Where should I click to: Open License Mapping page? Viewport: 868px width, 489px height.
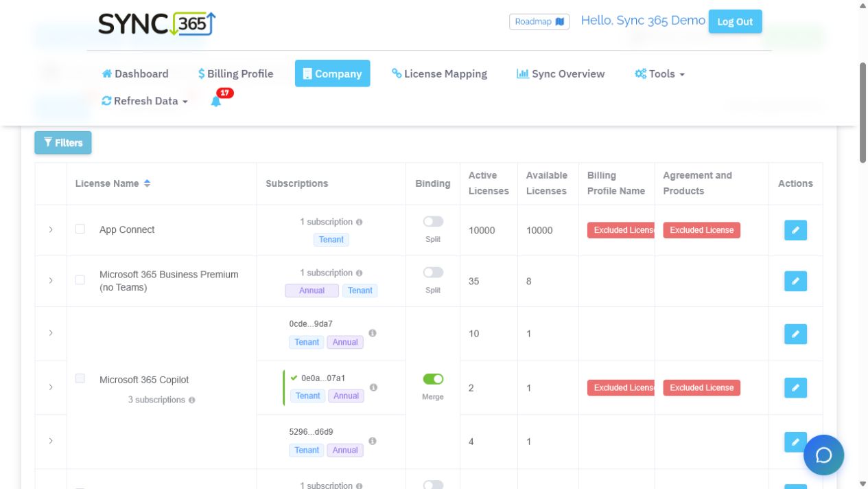click(439, 73)
